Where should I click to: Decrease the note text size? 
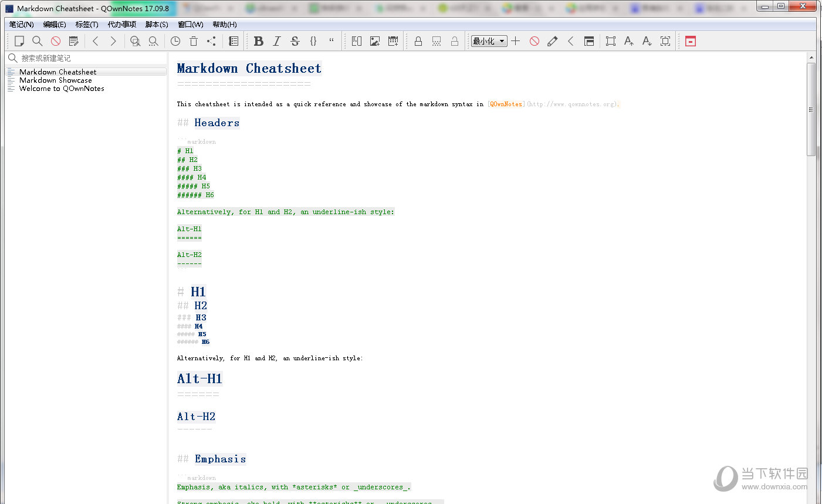pos(647,41)
